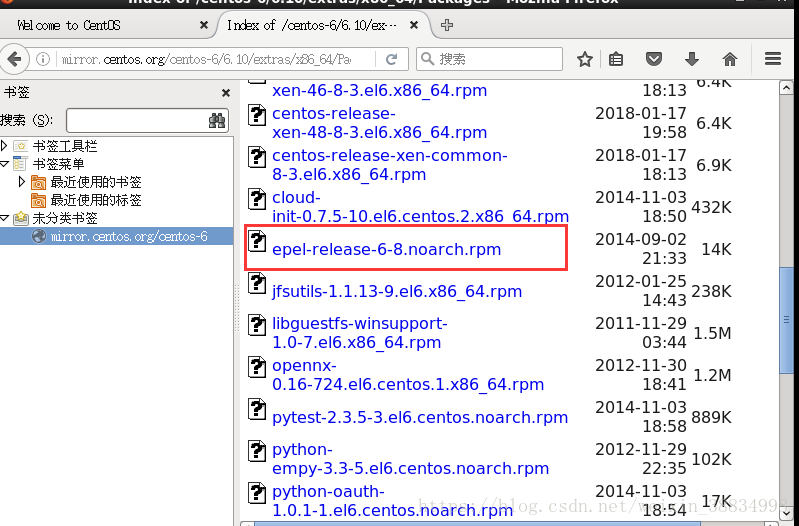Click the vertical scrollbar thumb
The width and height of the screenshot is (799, 526).
tap(786, 321)
